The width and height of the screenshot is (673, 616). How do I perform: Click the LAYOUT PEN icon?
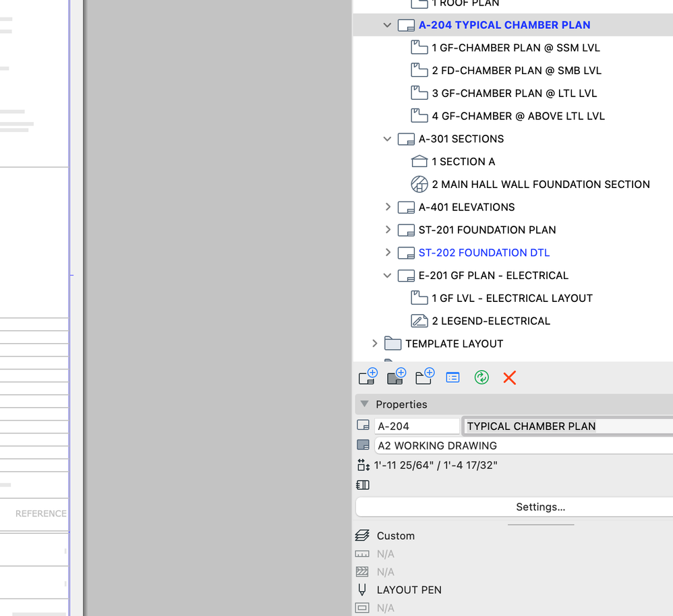point(362,590)
